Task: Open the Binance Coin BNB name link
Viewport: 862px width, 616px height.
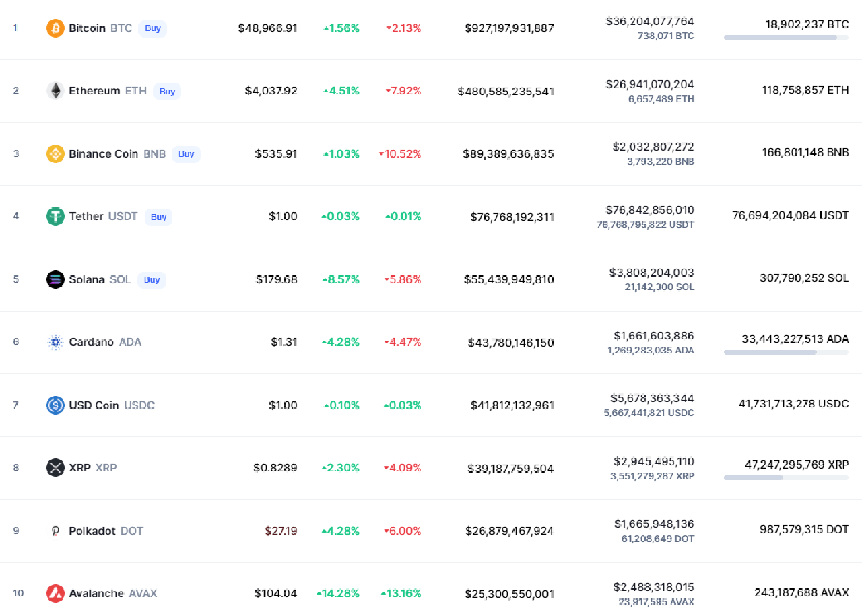Action: click(117, 153)
